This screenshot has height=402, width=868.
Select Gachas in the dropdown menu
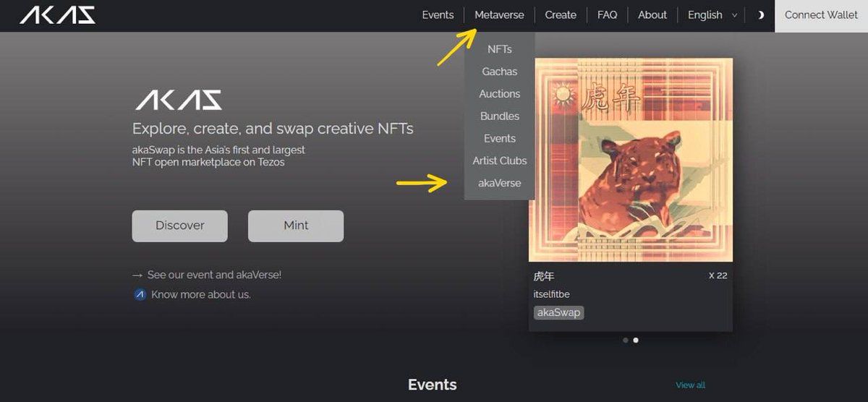[x=499, y=72]
